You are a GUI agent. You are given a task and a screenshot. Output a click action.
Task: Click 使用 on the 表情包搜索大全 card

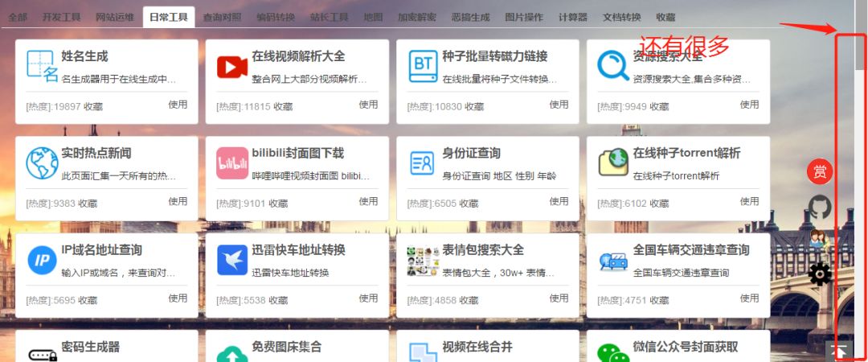559,298
